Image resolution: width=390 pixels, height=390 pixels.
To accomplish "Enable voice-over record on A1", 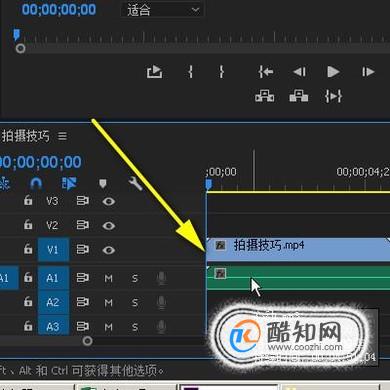I will pyautogui.click(x=161, y=278).
